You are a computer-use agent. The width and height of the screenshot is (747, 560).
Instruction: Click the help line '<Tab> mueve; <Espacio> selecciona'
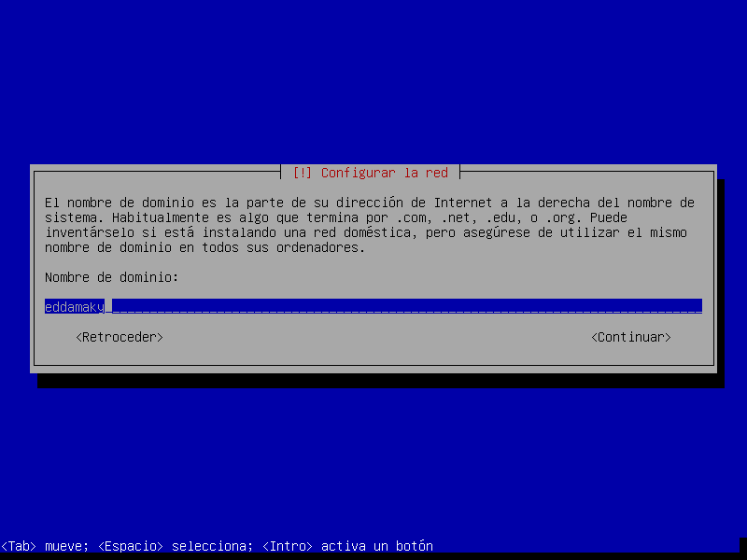(218, 546)
